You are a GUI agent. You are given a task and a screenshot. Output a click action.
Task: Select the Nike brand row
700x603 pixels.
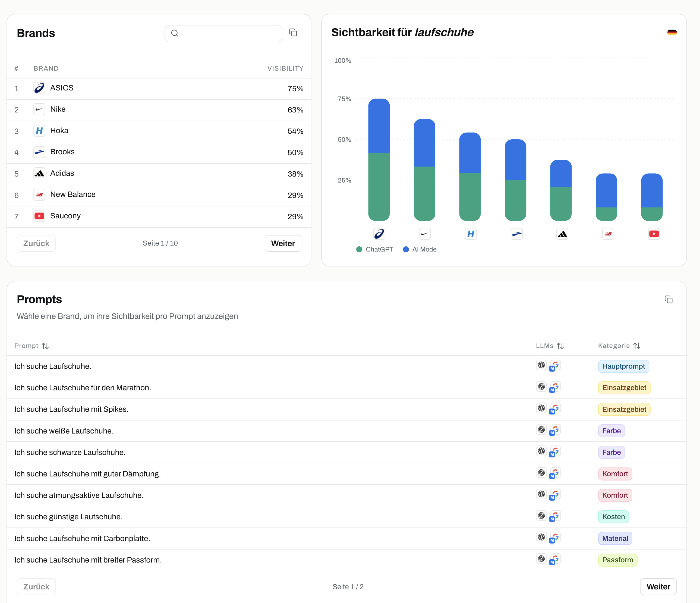(159, 110)
